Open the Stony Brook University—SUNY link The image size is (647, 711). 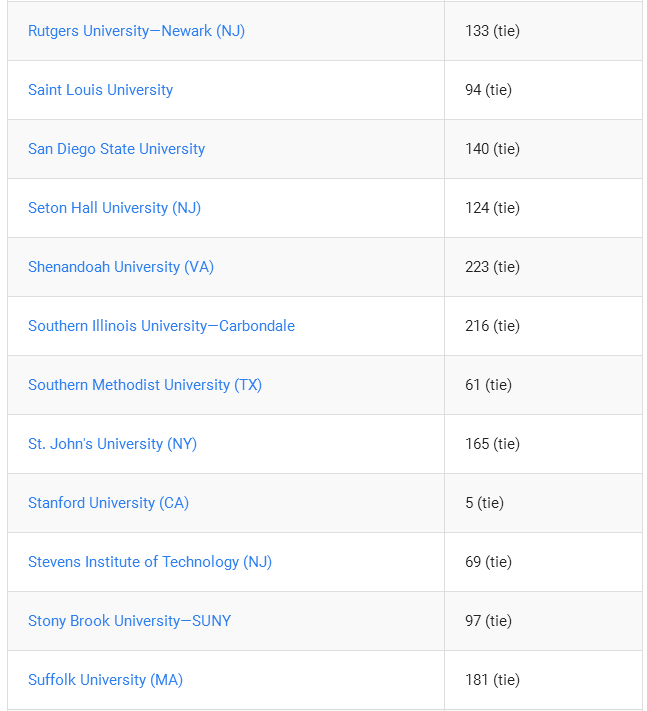click(130, 620)
